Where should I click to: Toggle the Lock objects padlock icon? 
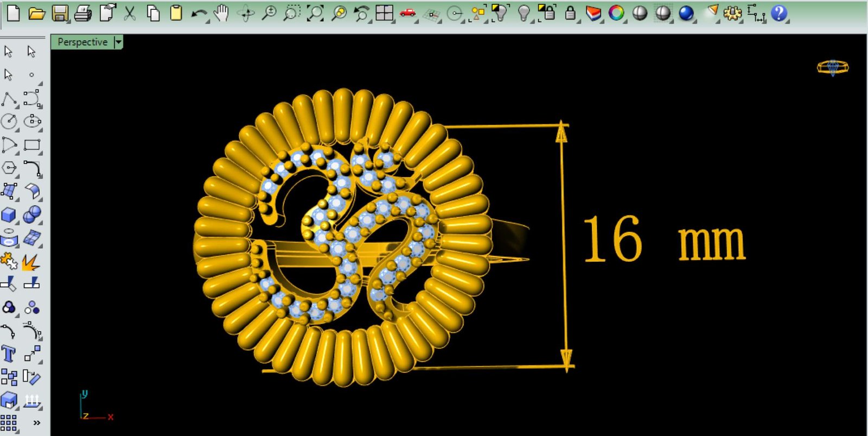click(x=570, y=13)
